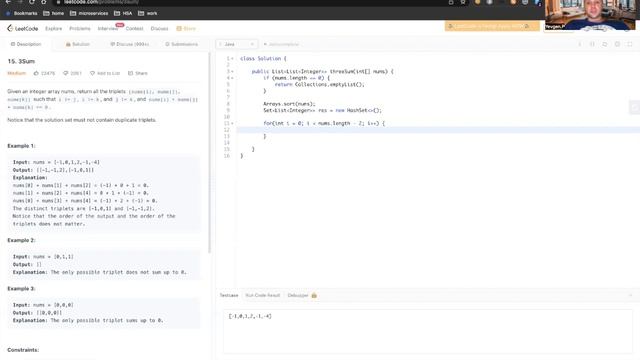This screenshot has width=640, height=360.
Task: Open the Submissions tab
Action: [x=182, y=44]
